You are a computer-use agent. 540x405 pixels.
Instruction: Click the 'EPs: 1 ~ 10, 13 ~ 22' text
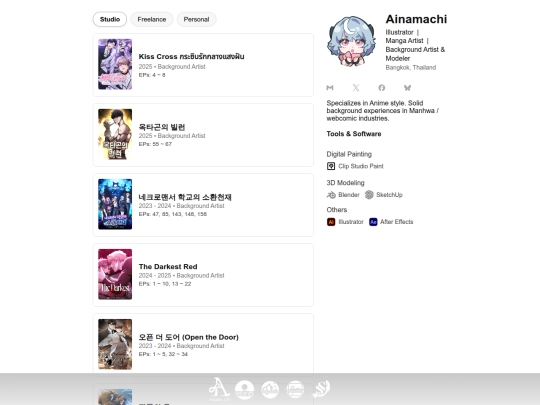point(165,284)
